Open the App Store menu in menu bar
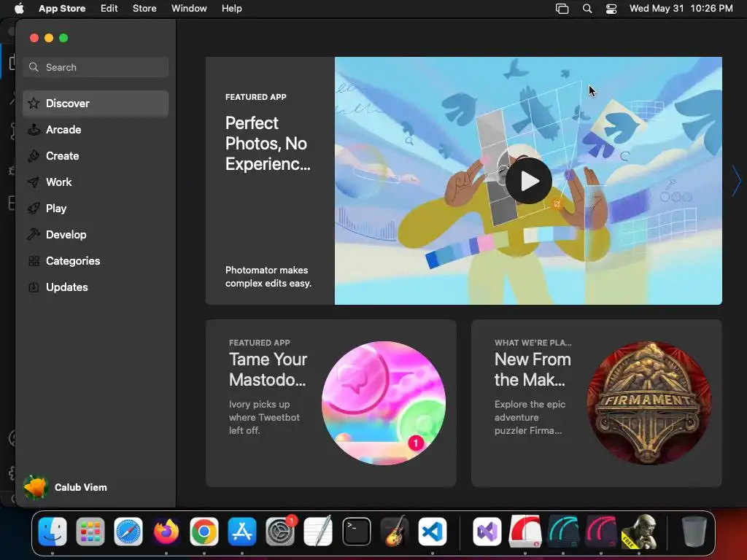 (62, 9)
